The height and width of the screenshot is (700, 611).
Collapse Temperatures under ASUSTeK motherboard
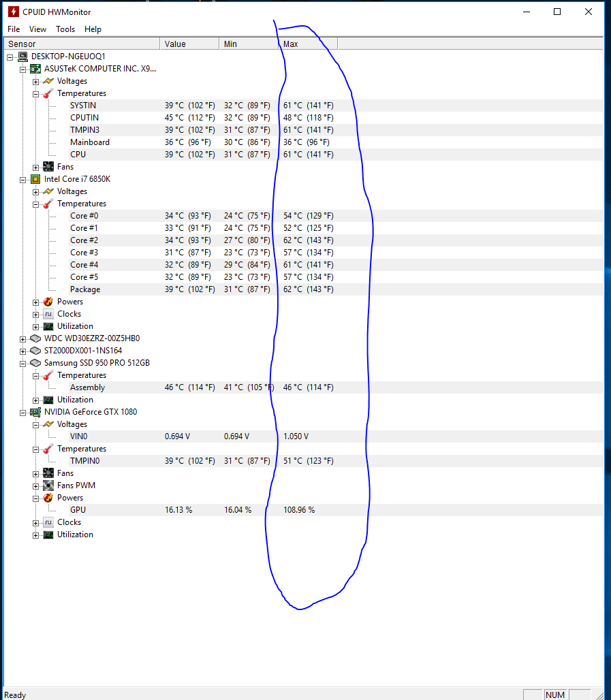point(35,94)
